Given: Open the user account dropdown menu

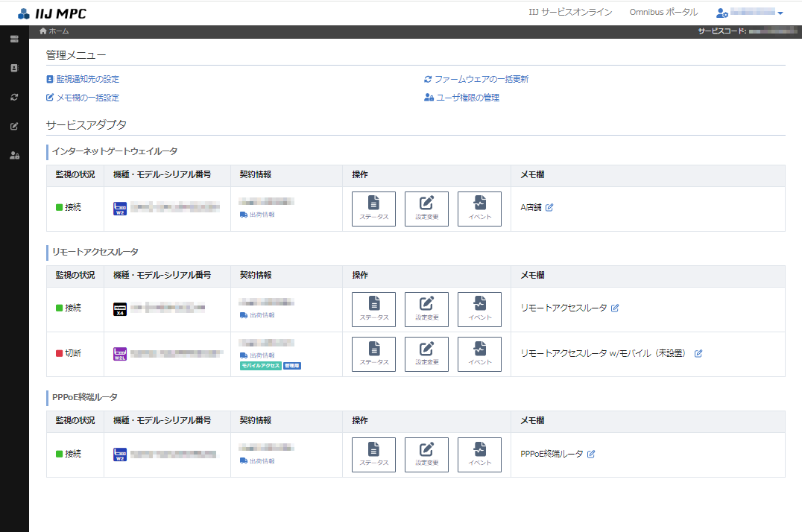Looking at the screenshot, I should coord(749,13).
